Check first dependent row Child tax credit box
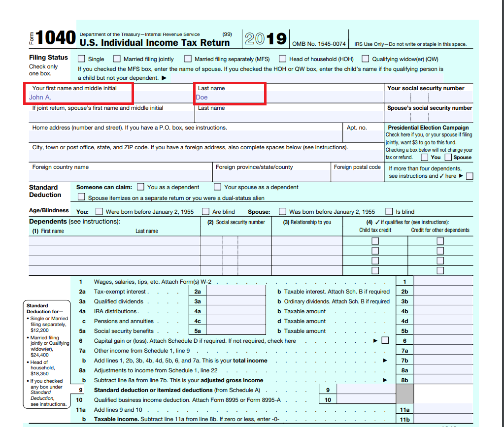Screen dimensions: 504x427 375,241
